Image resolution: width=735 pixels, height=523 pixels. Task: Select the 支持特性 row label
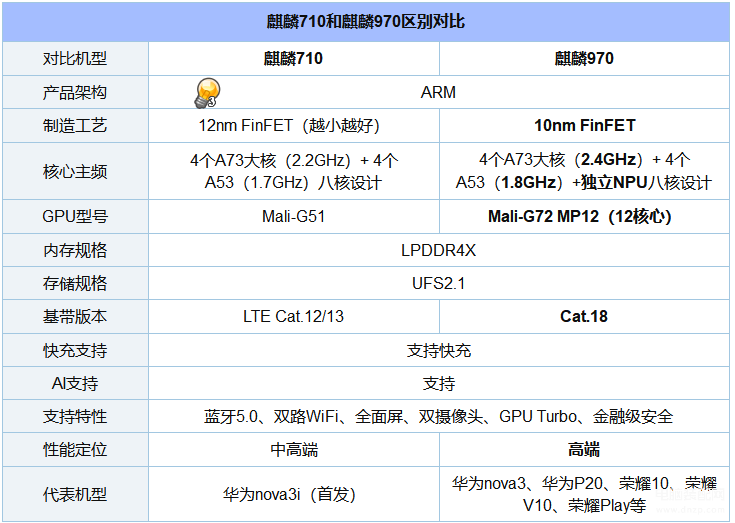pos(75,417)
